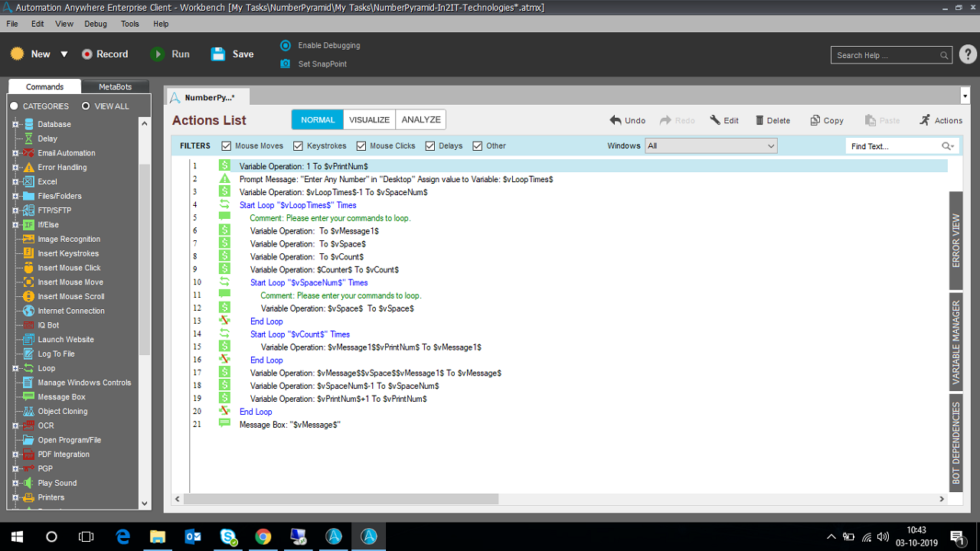
Task: Open the VARIABLE MANAGER side panel
Action: click(x=955, y=342)
